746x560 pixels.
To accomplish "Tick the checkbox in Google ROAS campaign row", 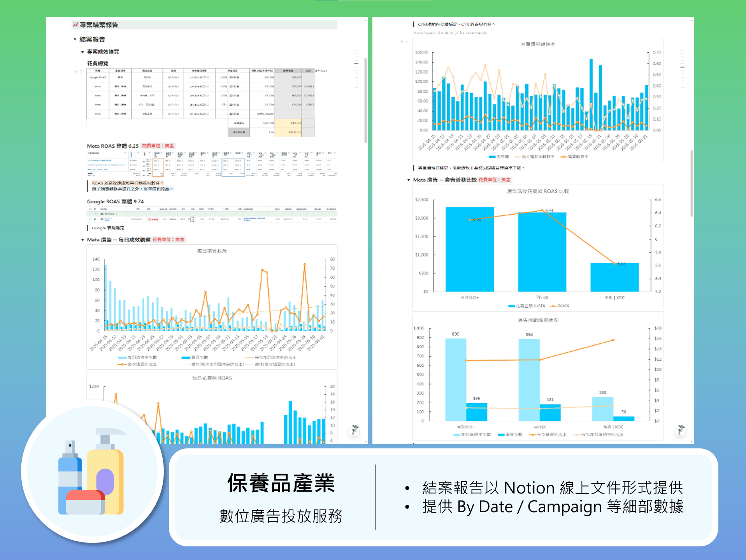I will click(90, 219).
